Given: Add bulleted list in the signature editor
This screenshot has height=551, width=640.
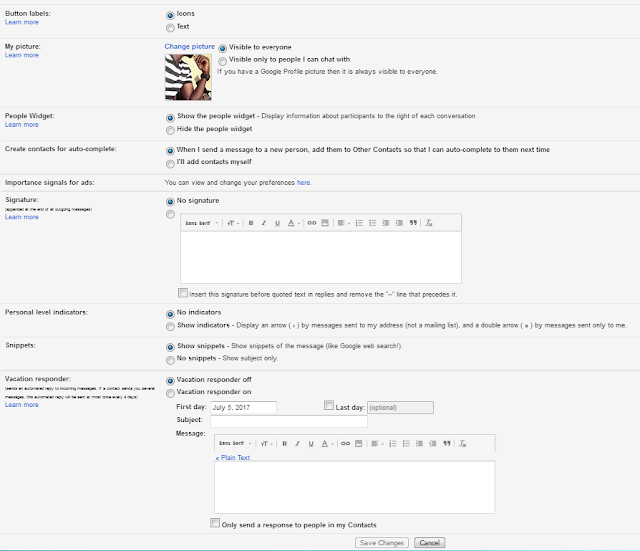Looking at the screenshot, I should coord(373,223).
